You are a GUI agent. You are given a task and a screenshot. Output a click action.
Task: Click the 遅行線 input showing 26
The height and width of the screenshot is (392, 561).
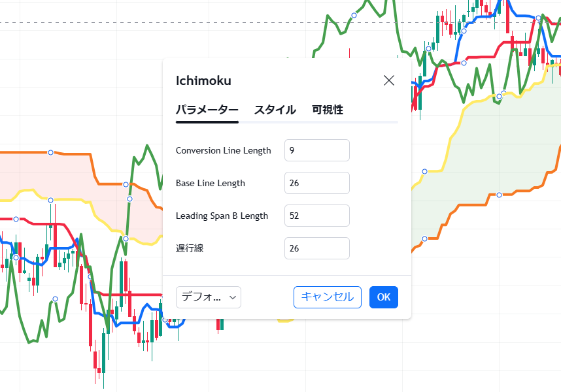click(x=316, y=248)
